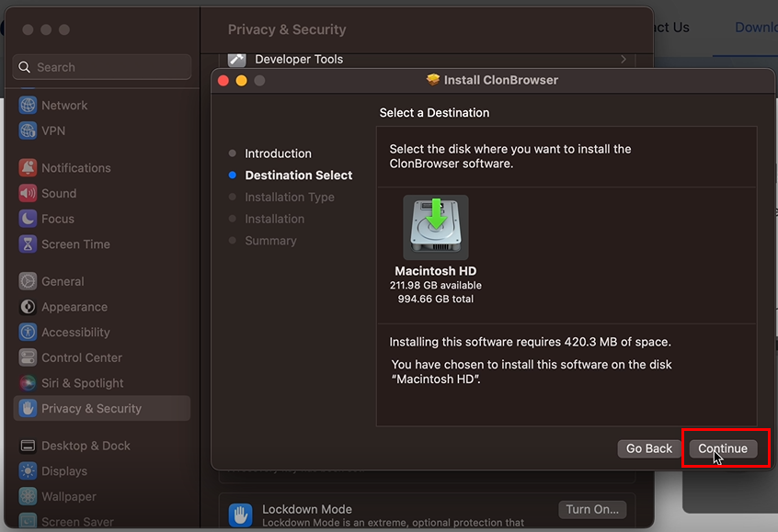Expand the Developer Tools row chevron

[x=624, y=59]
